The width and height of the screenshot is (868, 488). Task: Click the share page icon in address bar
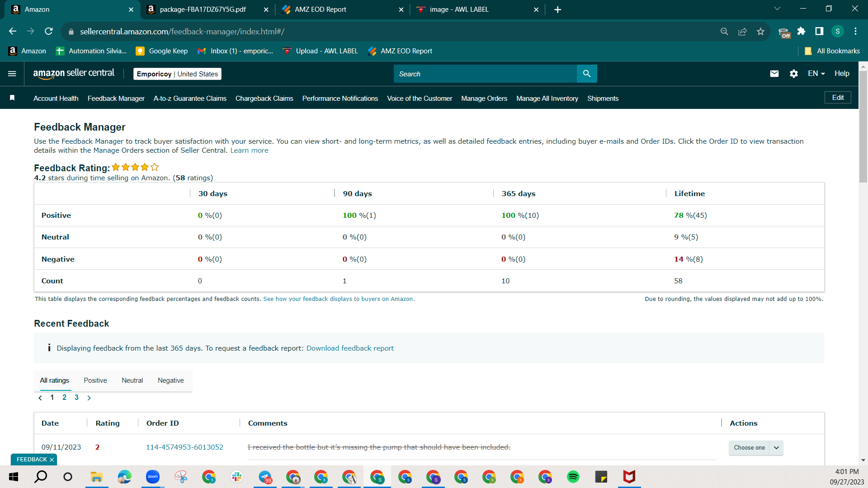click(742, 31)
